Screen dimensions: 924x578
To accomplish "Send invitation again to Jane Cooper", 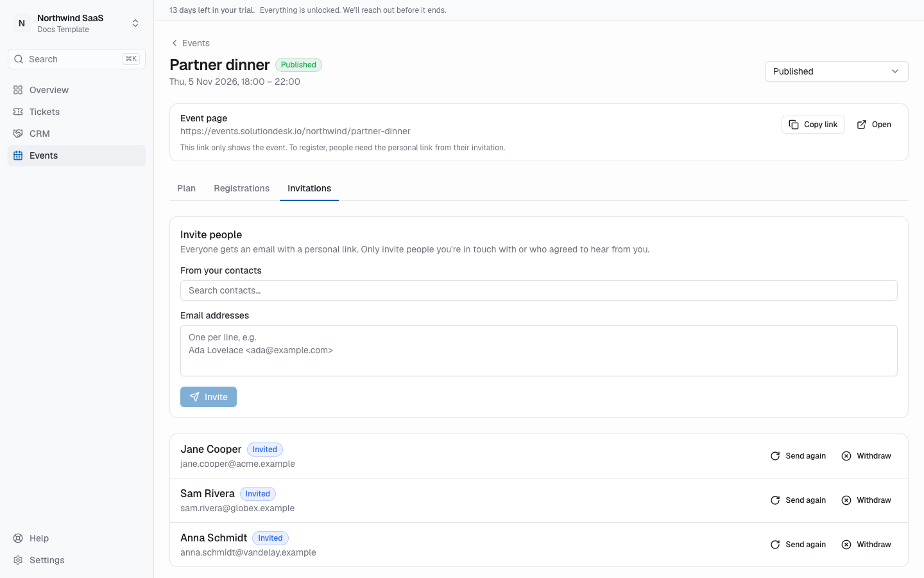I will (798, 456).
